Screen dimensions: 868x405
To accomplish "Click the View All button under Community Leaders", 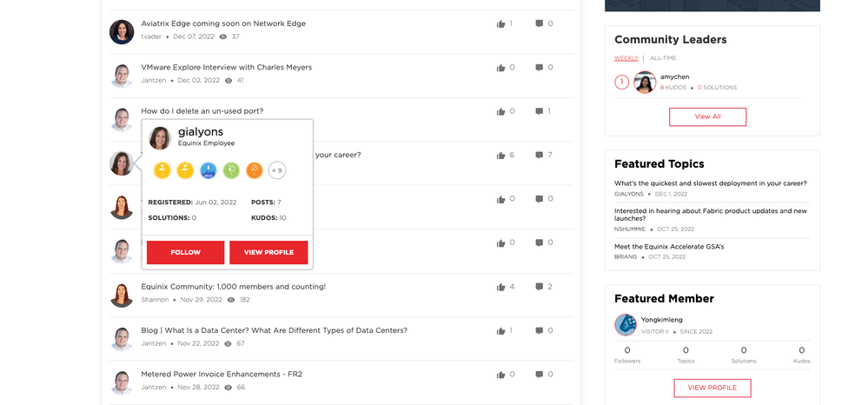I will pyautogui.click(x=707, y=116).
